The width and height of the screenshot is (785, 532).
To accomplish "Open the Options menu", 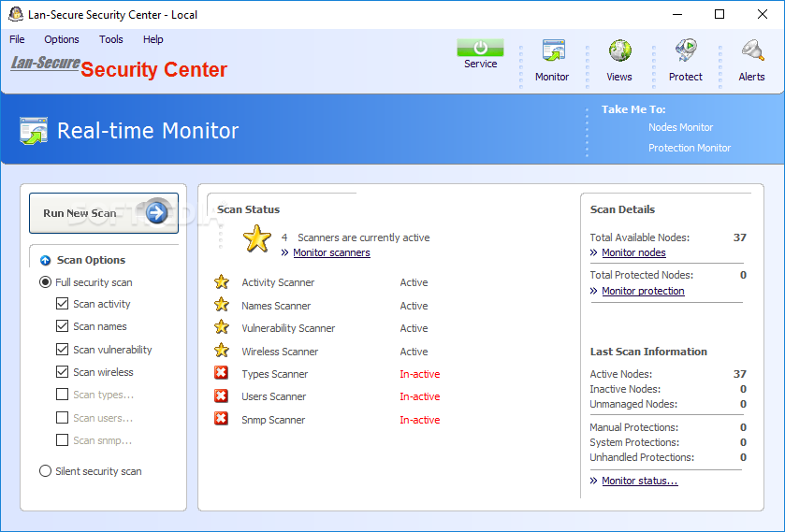I will (62, 39).
